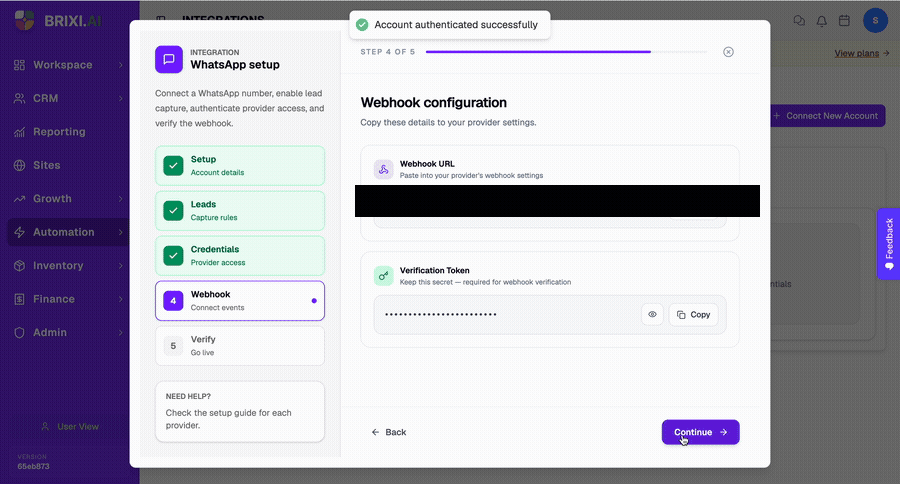Open the Need Help setup guide card
The image size is (900, 484).
click(x=240, y=412)
